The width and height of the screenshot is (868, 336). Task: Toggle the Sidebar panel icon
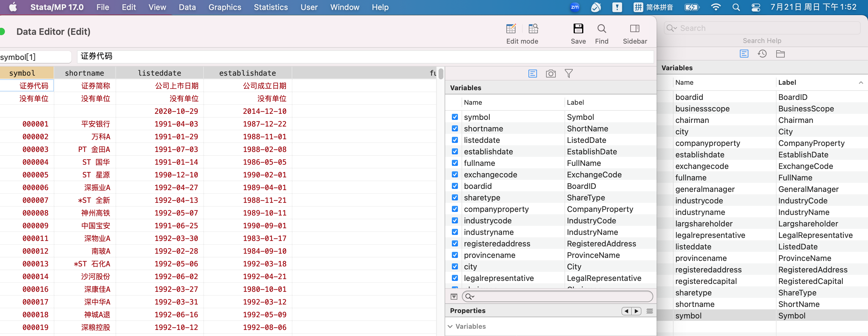point(634,29)
